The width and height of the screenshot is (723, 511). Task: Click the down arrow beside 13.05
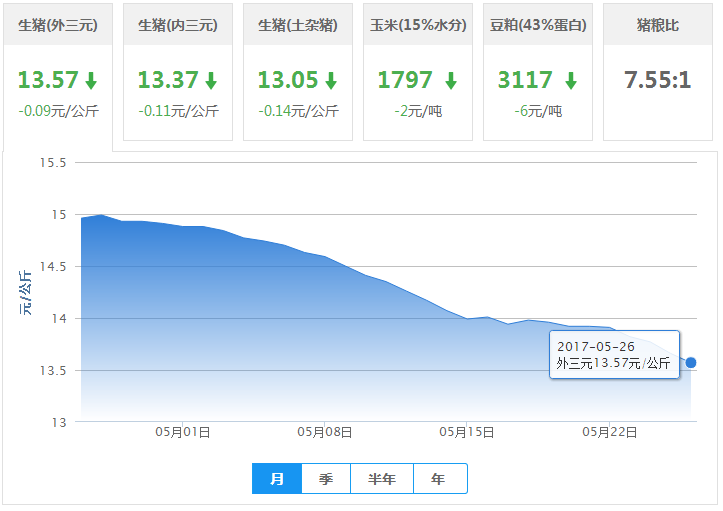point(331,81)
